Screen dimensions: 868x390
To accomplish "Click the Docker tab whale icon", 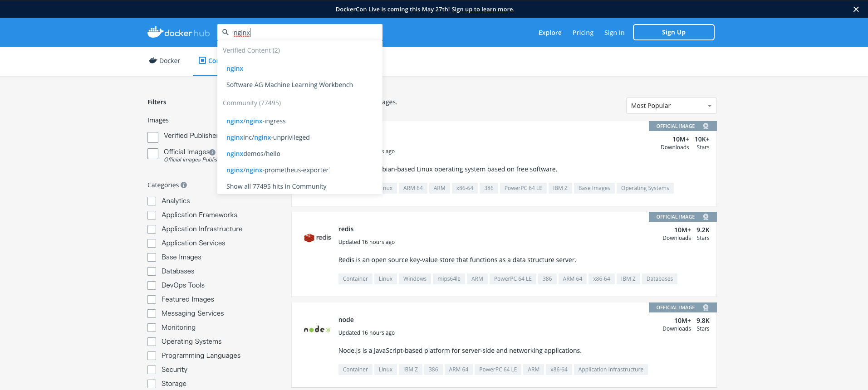I will pyautogui.click(x=153, y=60).
